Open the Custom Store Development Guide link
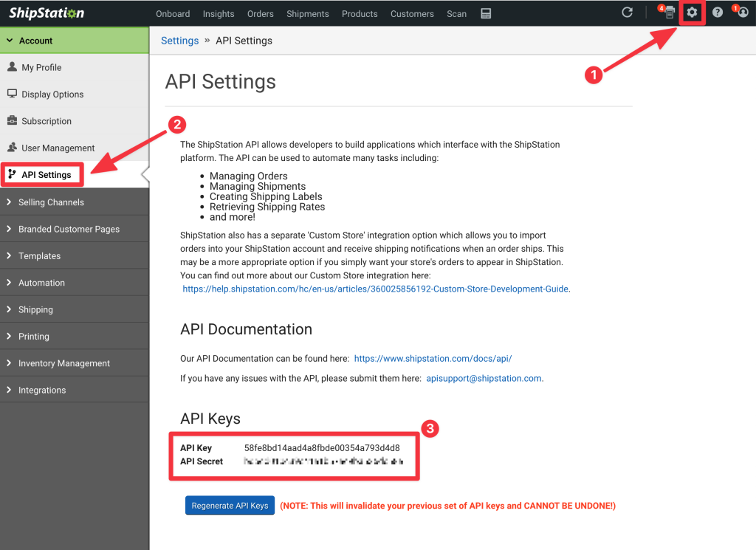This screenshot has height=550, width=756. click(374, 289)
